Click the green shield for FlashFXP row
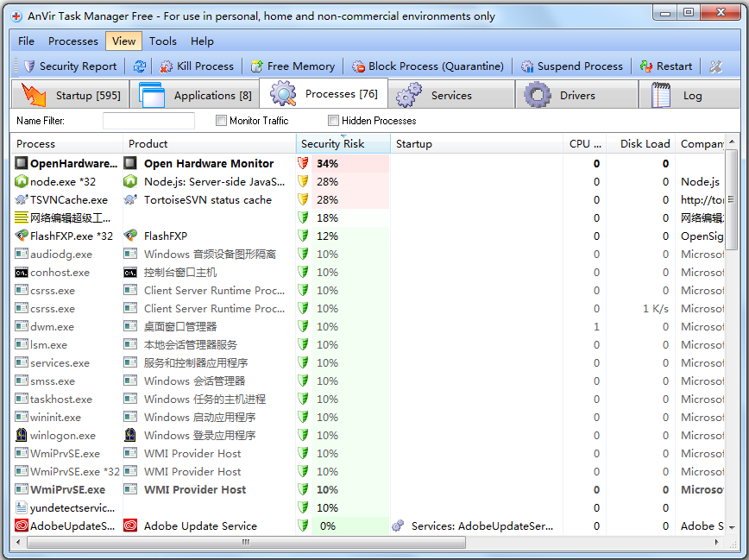Image resolution: width=749 pixels, height=560 pixels. click(303, 236)
